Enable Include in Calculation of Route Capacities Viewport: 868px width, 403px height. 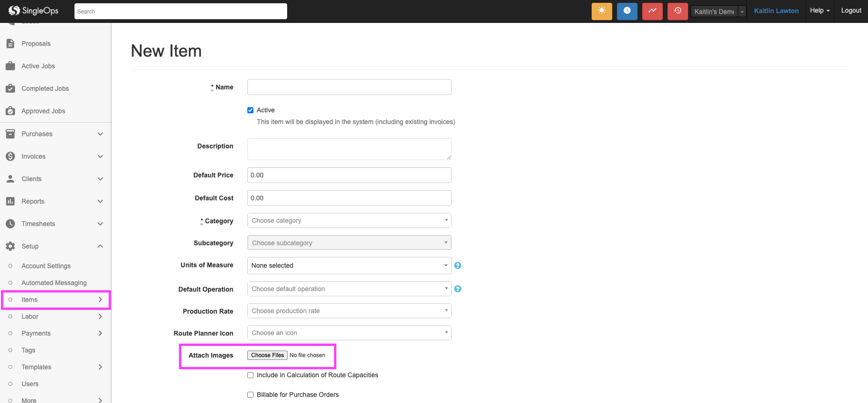250,375
